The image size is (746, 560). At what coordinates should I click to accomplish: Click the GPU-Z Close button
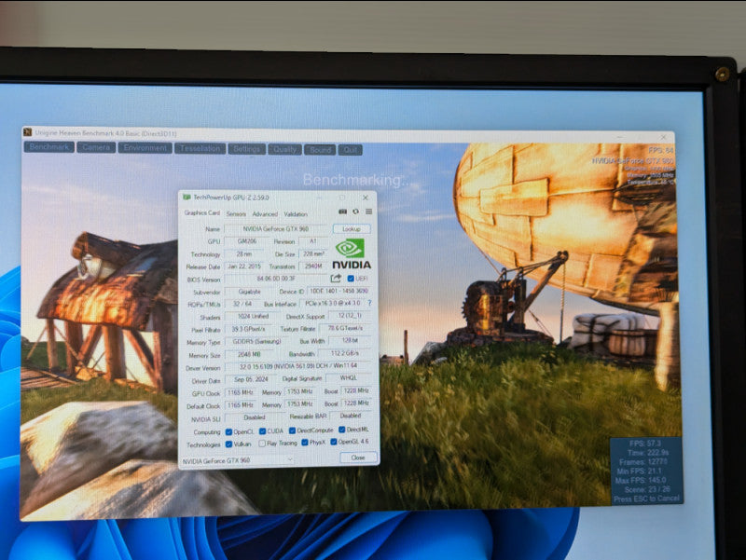(x=358, y=458)
